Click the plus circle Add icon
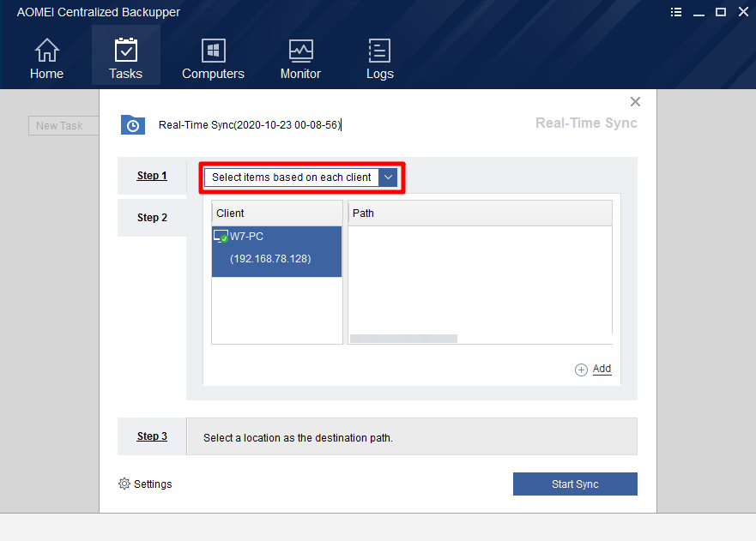The image size is (756, 541). [581, 370]
